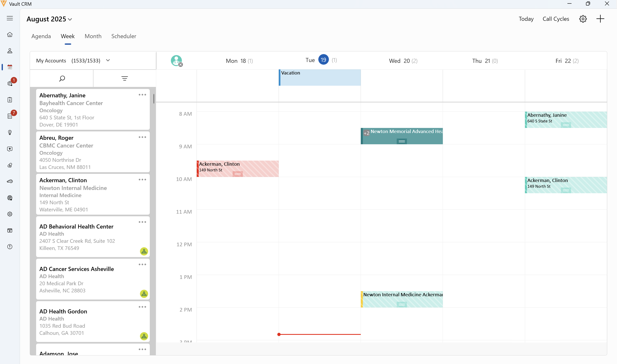The width and height of the screenshot is (617, 364).
Task: Open the account list filter icon
Action: click(x=125, y=79)
